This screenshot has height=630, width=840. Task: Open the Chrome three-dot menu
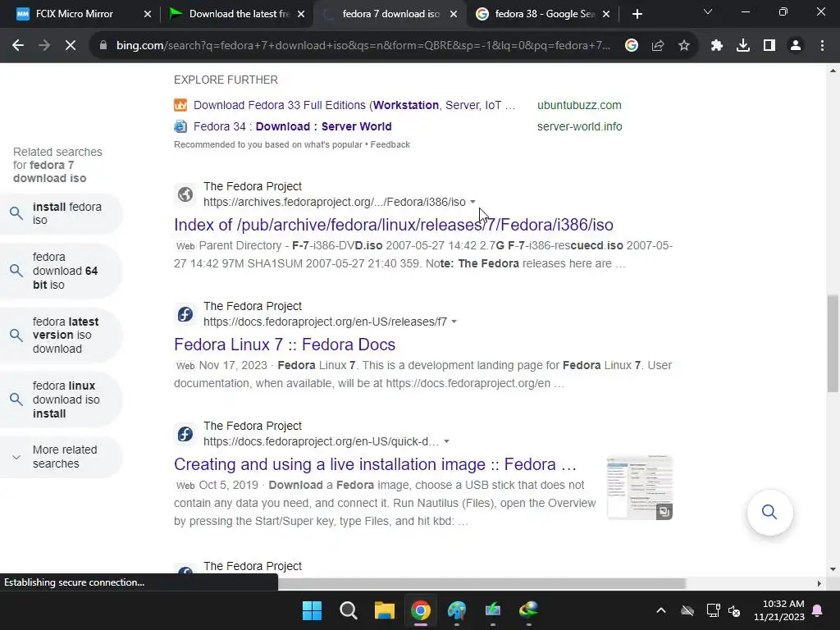tap(822, 46)
